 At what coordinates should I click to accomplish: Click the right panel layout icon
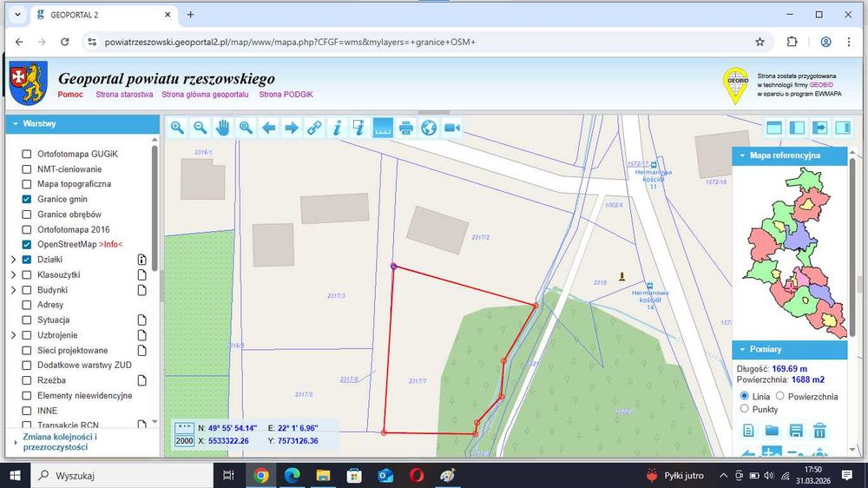843,128
